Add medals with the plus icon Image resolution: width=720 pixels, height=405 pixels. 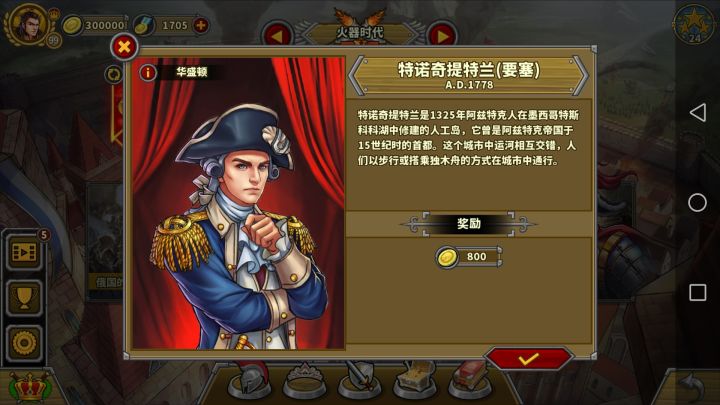click(x=201, y=25)
